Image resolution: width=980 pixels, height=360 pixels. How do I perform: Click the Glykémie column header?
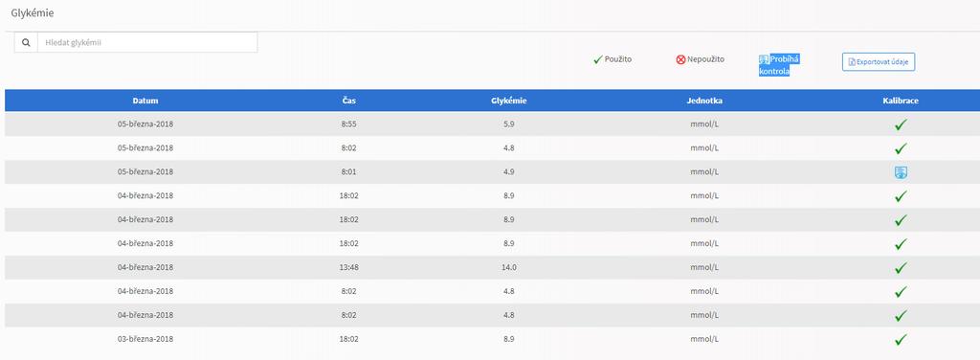[508, 101]
